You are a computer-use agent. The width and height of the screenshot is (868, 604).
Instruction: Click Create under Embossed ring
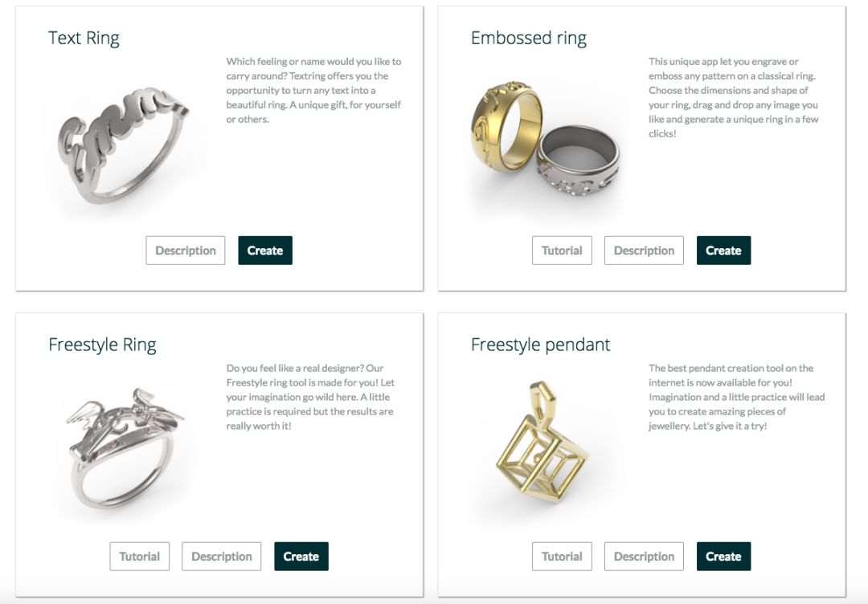(x=723, y=251)
